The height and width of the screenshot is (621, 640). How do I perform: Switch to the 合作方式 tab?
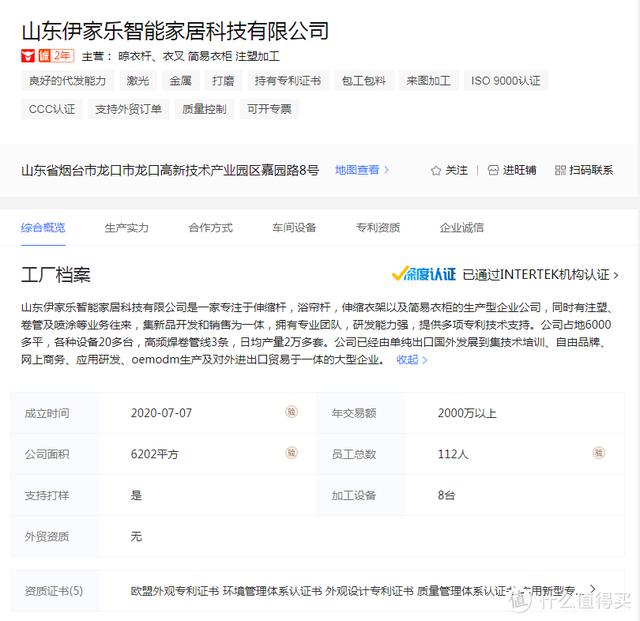click(x=210, y=228)
